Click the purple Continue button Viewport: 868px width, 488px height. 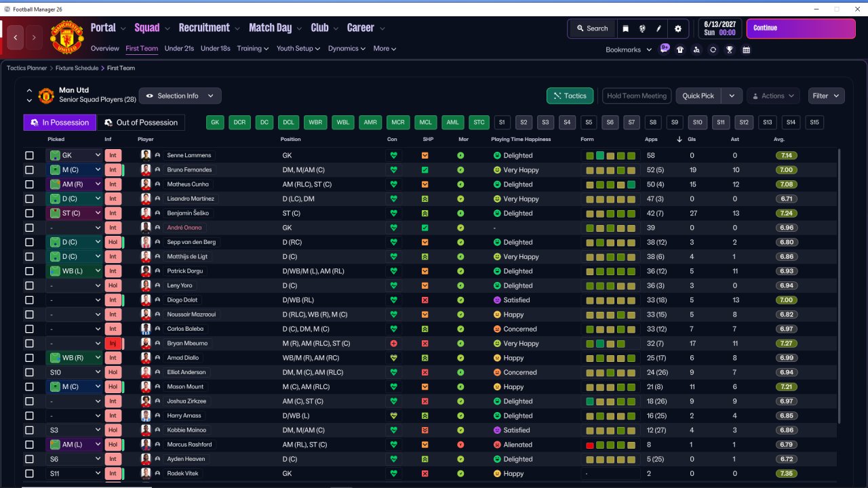point(801,28)
